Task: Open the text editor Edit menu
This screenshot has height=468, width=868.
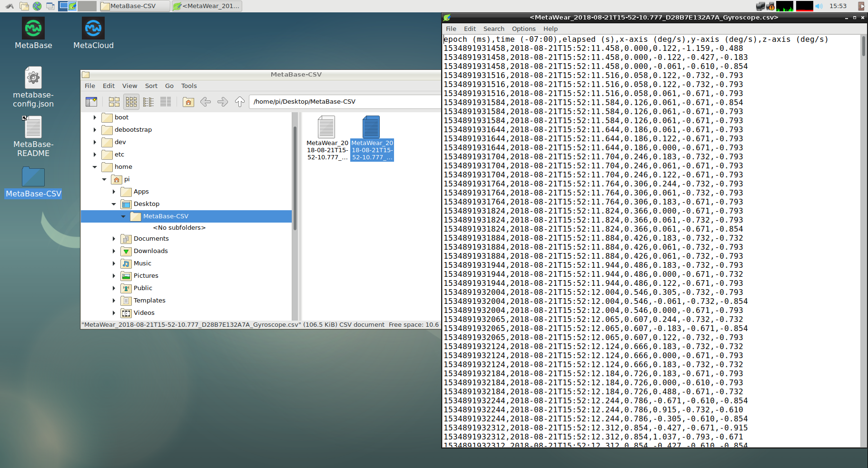Action: pyautogui.click(x=470, y=29)
